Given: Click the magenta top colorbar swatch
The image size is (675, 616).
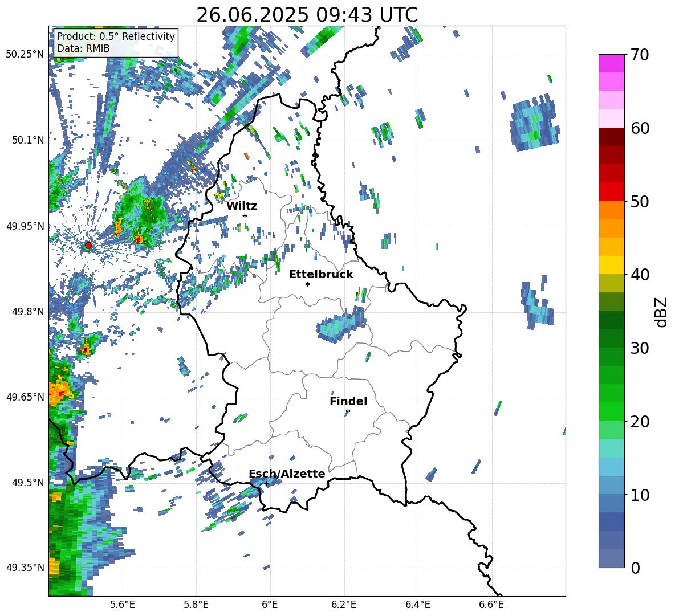Looking at the screenshot, I should (611, 63).
